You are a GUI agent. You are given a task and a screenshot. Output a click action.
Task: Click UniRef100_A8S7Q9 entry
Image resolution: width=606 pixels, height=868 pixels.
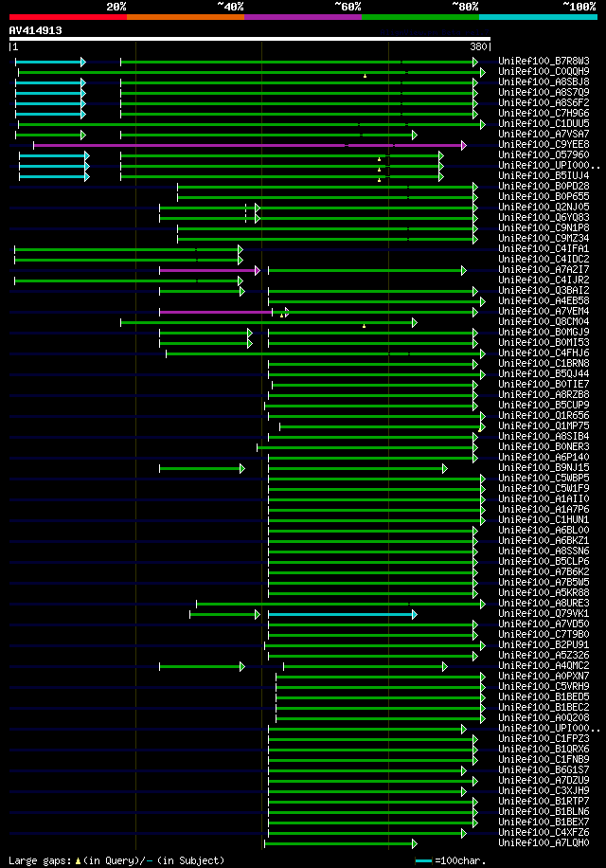pyautogui.click(x=544, y=93)
